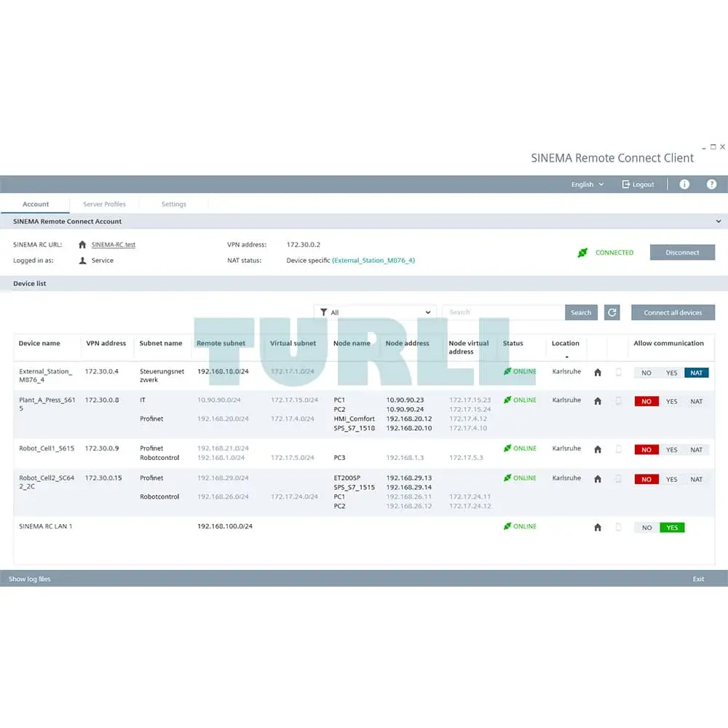The height and width of the screenshot is (728, 728).
Task: Set External_Station_M876_4 communication to NO
Action: (646, 373)
